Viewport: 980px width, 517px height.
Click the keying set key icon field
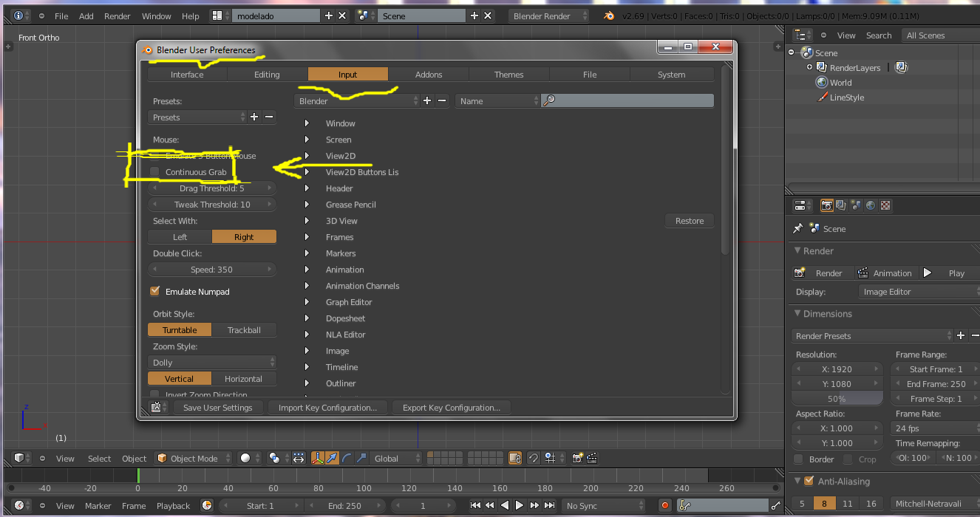pyautogui.click(x=723, y=506)
